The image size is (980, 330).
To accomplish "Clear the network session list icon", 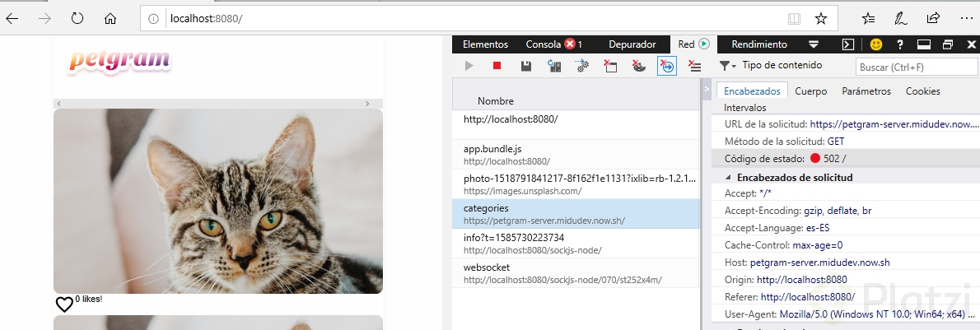I will coord(694,66).
